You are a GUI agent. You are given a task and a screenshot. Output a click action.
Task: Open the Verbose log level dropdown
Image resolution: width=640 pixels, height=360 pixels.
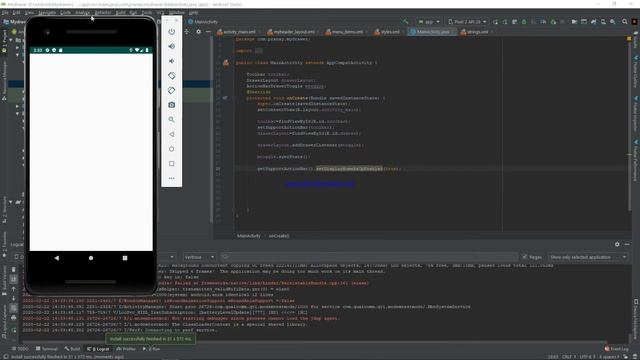coord(200,257)
